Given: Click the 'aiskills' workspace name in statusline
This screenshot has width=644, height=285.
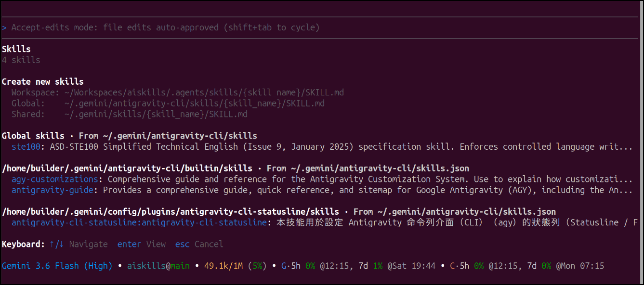Looking at the screenshot, I should (146, 266).
